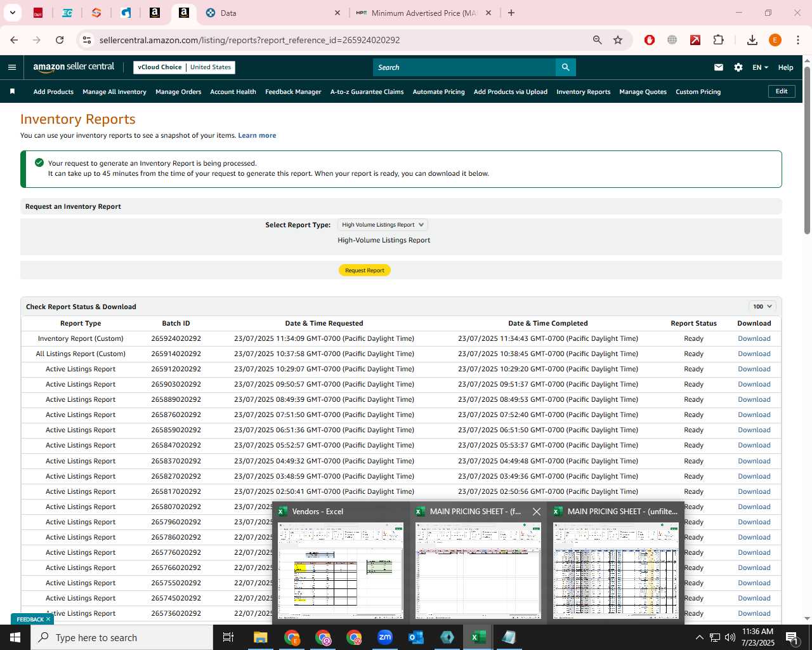Open Outlook from the taskbar
The image size is (812, 650).
[416, 637]
